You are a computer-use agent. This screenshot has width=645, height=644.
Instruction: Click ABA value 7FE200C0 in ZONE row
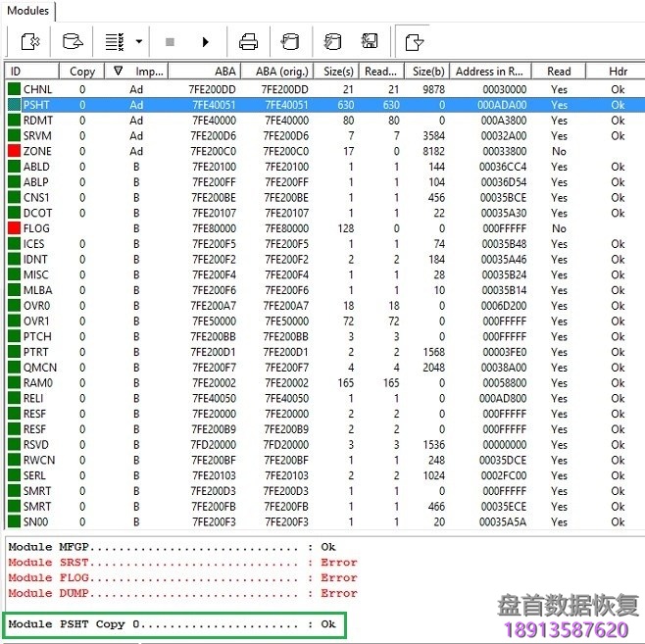213,151
